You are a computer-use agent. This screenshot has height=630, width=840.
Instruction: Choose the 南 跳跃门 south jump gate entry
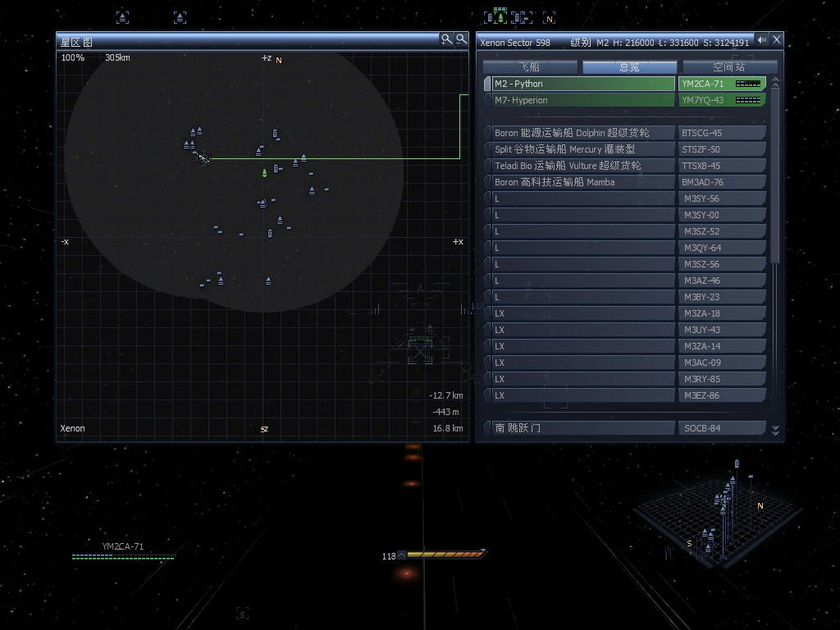pyautogui.click(x=582, y=428)
